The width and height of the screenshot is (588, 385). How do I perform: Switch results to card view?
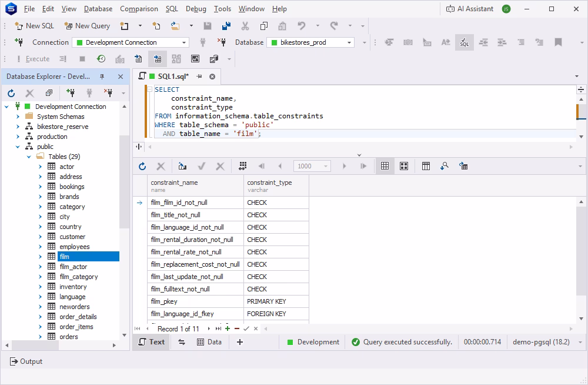point(404,166)
